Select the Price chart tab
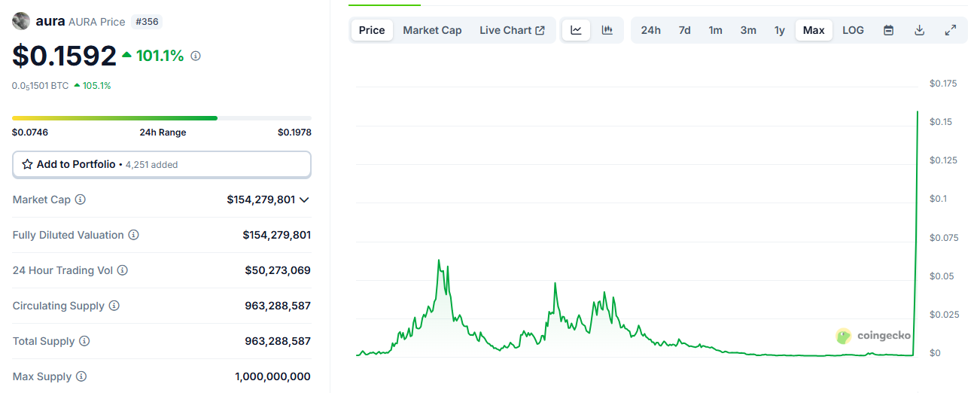Screen dimensions: 980x393 tap(372, 30)
